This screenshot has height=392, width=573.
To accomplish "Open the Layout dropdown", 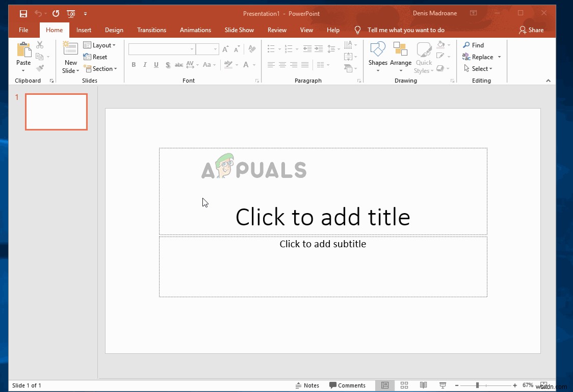I will 100,45.
